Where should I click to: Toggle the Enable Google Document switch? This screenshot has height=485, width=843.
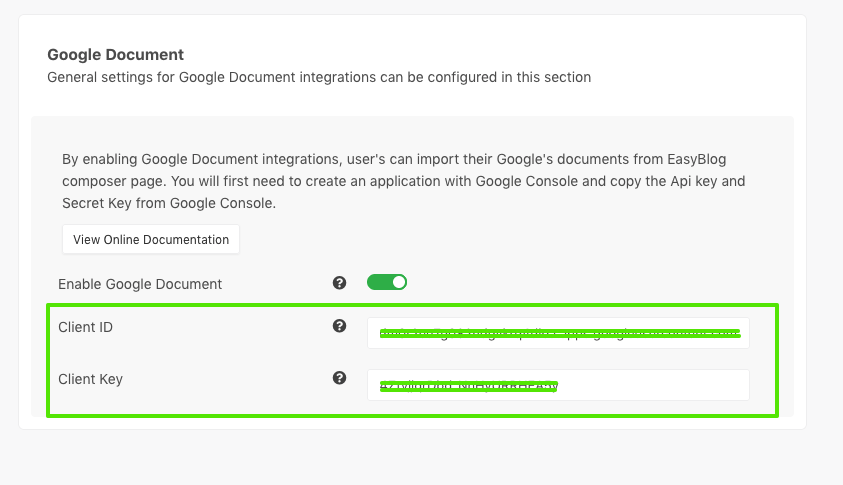[387, 282]
